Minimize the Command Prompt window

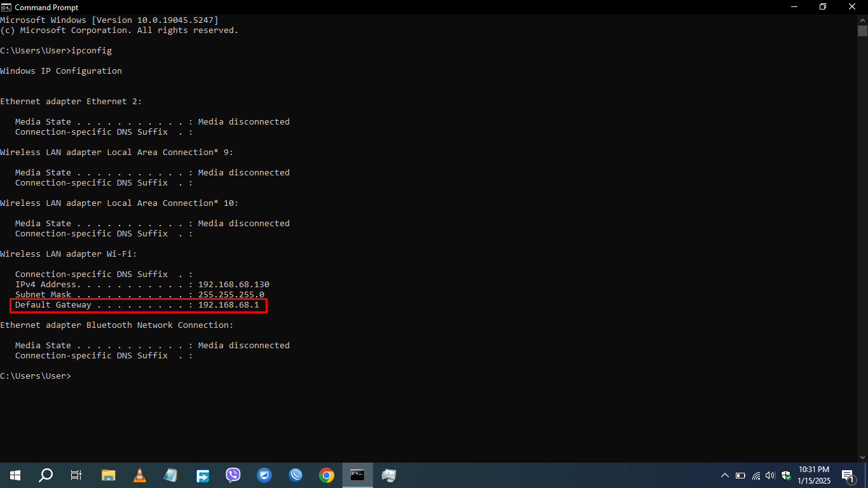[x=794, y=7]
